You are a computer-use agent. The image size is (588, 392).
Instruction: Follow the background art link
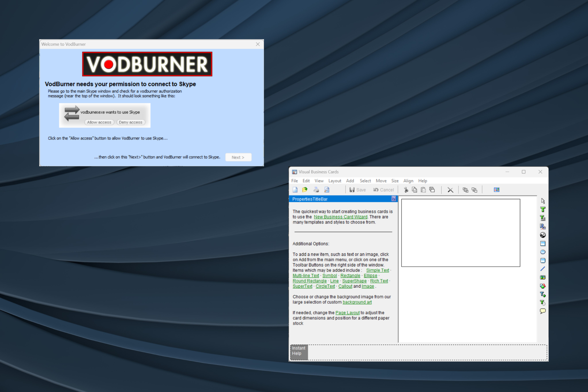click(357, 302)
